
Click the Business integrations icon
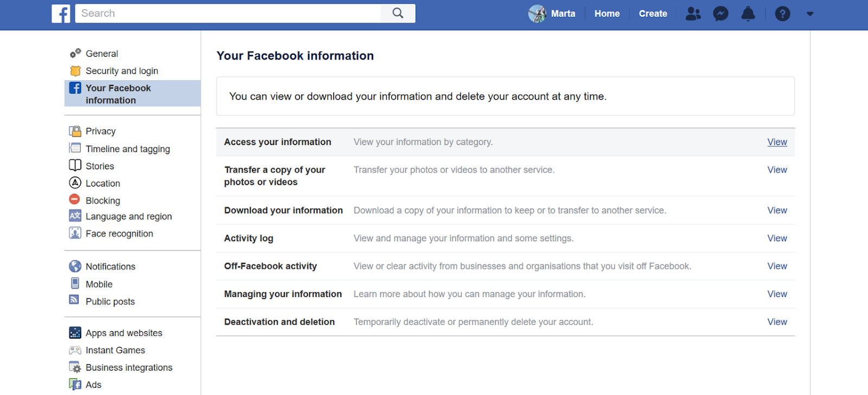pos(75,367)
